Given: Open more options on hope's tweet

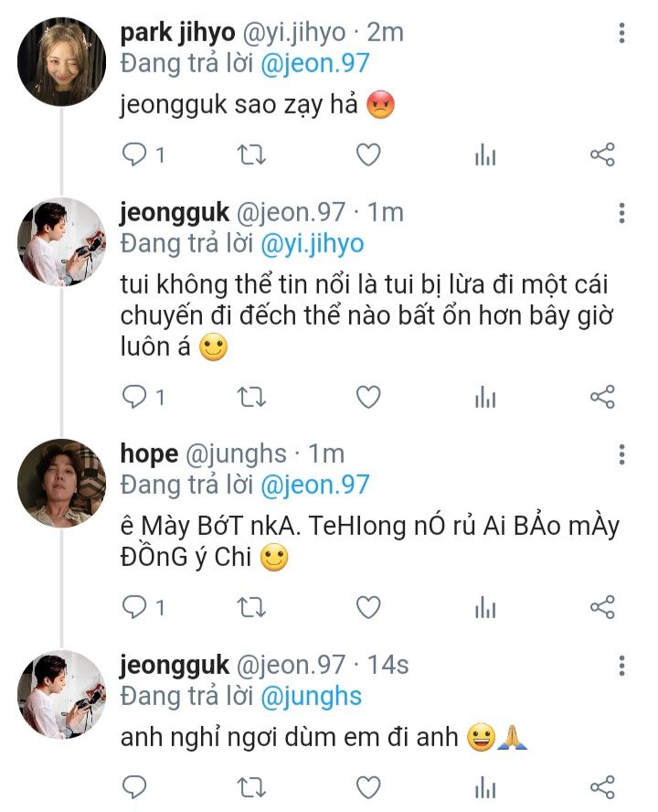Looking at the screenshot, I should click(x=621, y=454).
